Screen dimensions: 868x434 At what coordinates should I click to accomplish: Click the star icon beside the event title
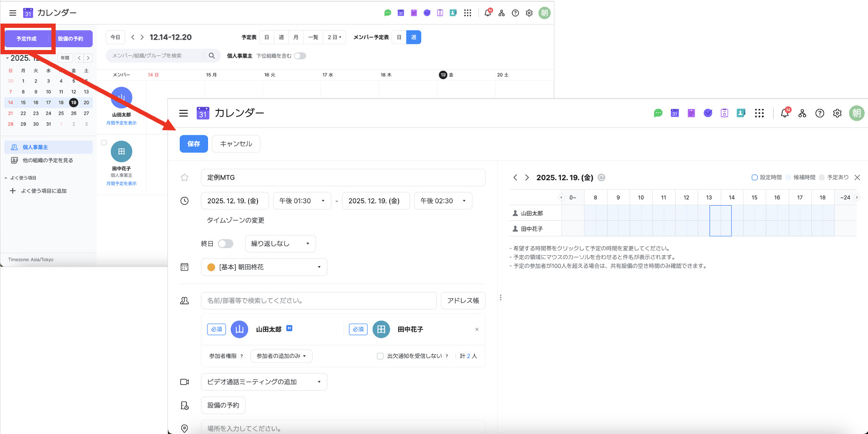click(184, 177)
